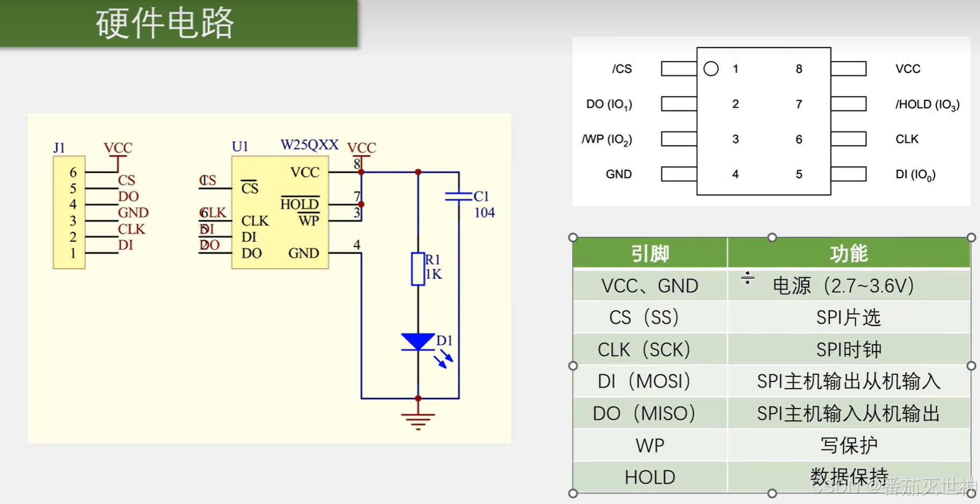Click the 硬件电路 slide title
Image resolution: width=980 pixels, height=504 pixels.
point(165,24)
